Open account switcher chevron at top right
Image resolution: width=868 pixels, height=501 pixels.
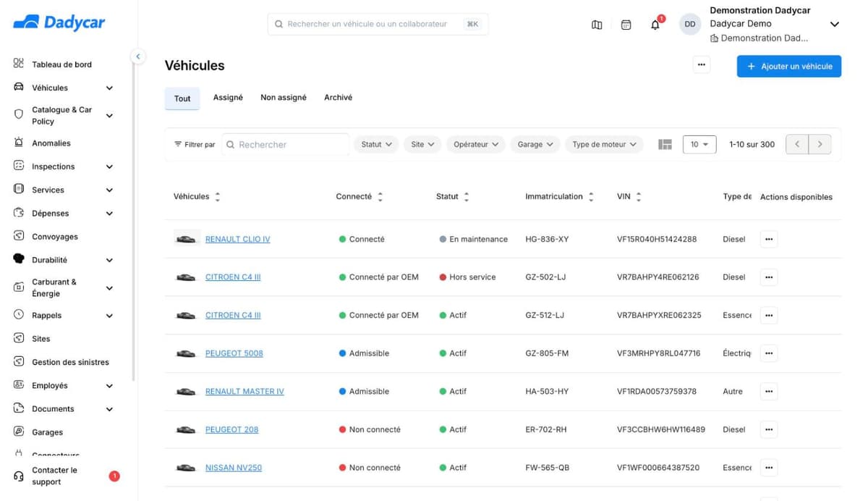834,24
